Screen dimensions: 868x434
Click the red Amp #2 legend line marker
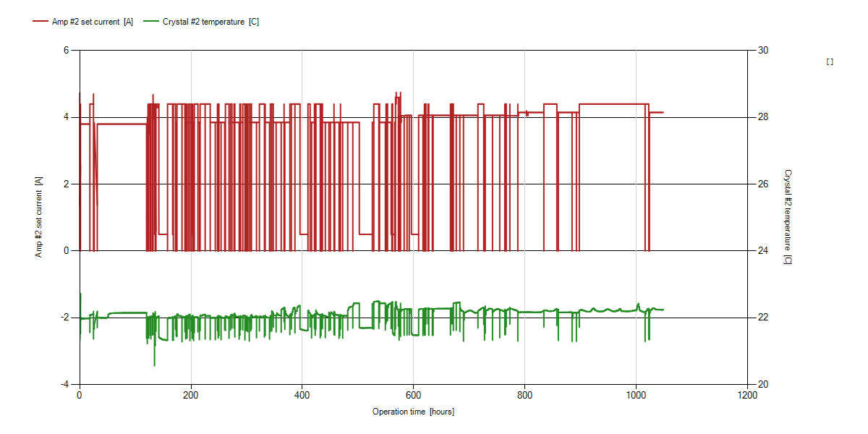tap(40, 22)
